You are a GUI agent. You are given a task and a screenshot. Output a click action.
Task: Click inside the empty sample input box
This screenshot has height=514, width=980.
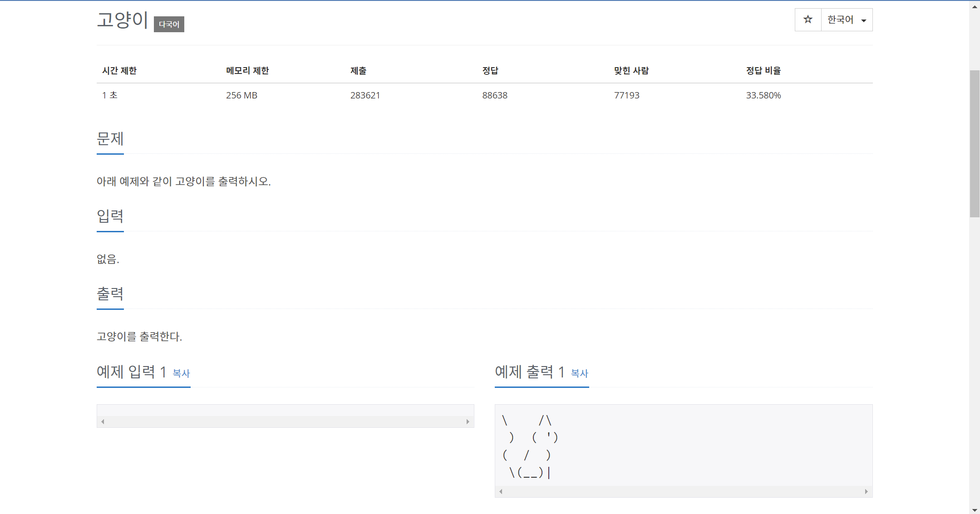point(285,411)
